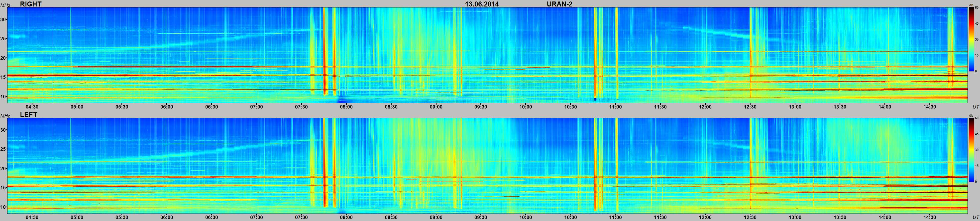
Task: Click the 10 MHz tick on RIGHT panel axis
Action: [x=3, y=97]
